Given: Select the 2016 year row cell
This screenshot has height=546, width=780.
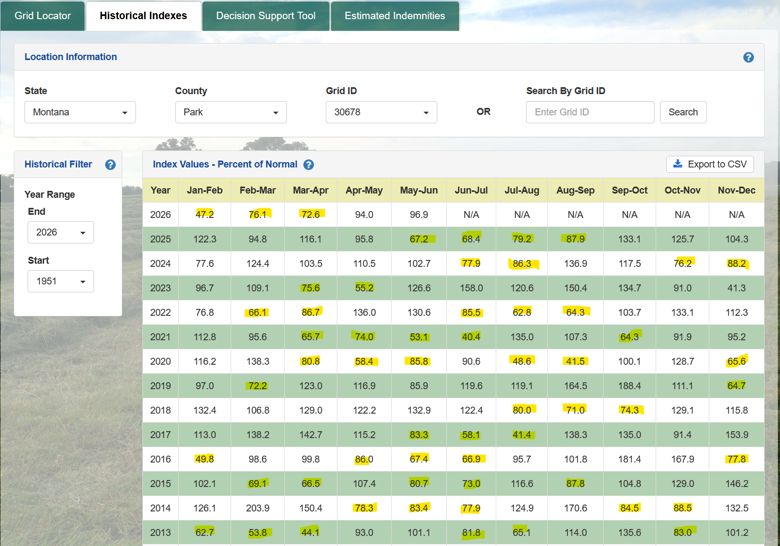Looking at the screenshot, I should click(161, 459).
